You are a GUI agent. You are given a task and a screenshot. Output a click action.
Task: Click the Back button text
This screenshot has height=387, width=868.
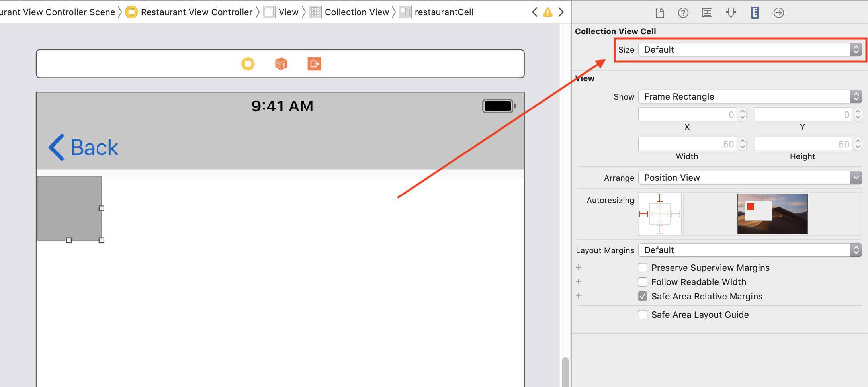coord(94,148)
